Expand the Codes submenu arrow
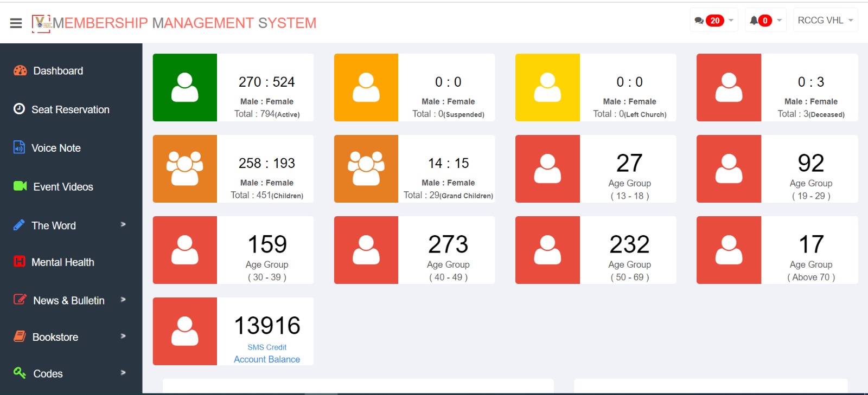This screenshot has height=395, width=868. click(123, 373)
